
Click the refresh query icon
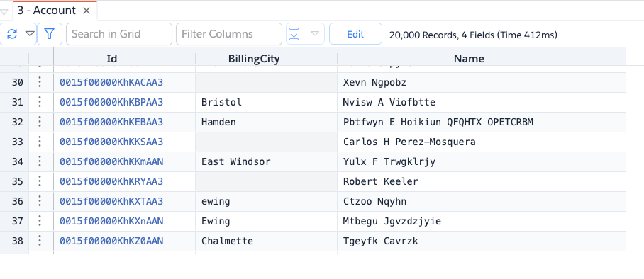12,34
